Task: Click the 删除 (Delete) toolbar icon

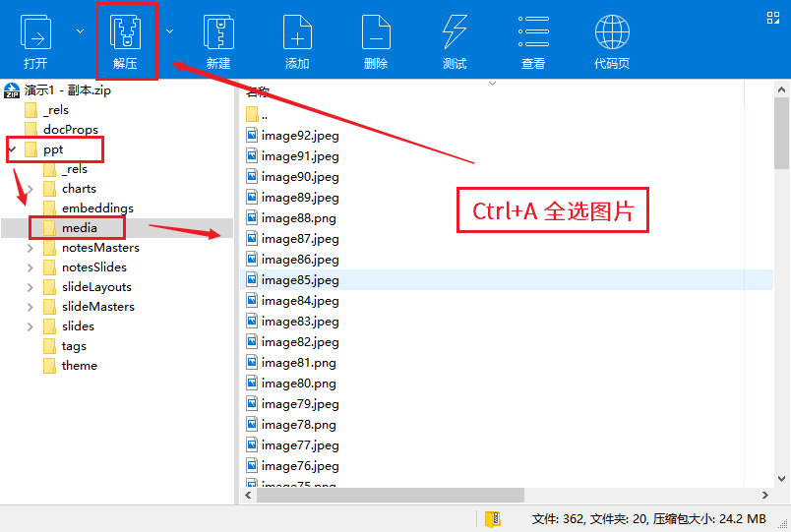Action: click(376, 32)
